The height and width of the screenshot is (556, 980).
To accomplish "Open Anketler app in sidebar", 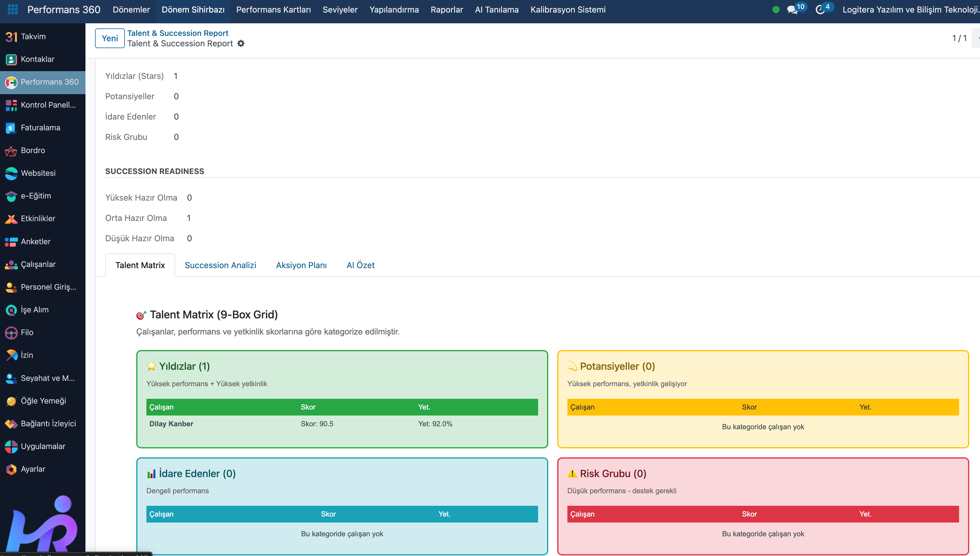I will 43,242.
